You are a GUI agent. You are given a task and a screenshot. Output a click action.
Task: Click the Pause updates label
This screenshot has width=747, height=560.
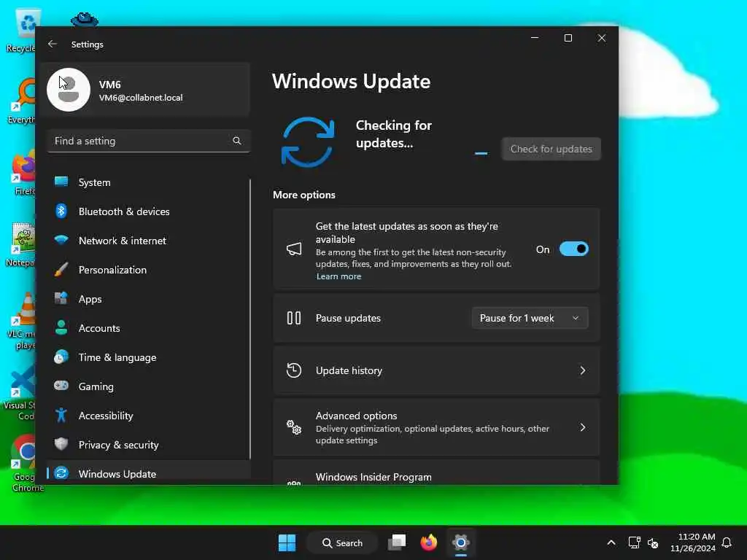click(348, 318)
